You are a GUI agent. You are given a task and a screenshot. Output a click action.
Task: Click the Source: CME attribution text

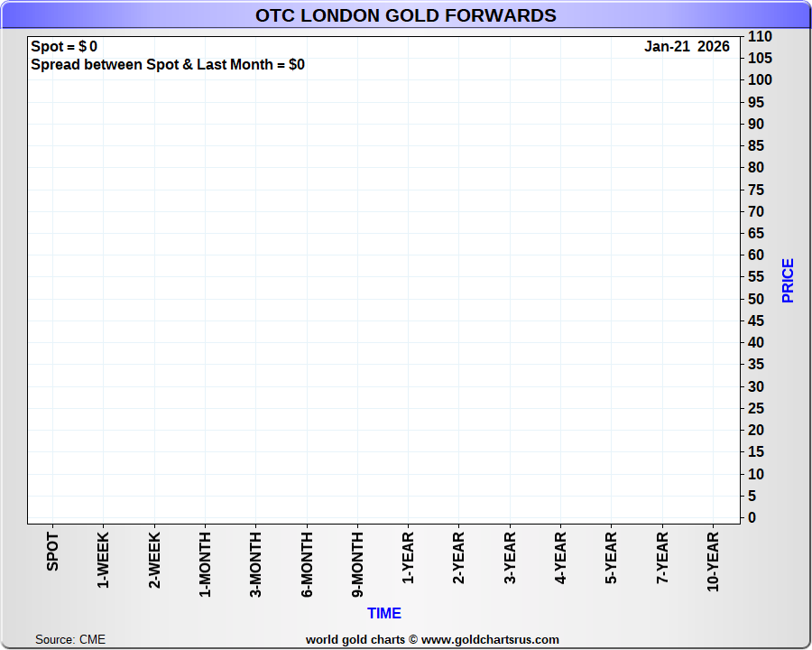(70, 639)
